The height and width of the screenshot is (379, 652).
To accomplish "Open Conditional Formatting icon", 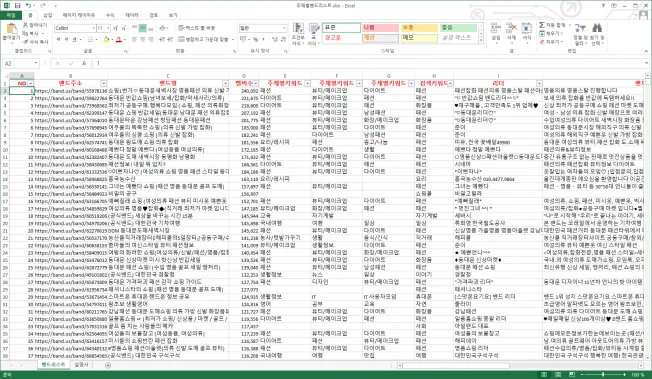I will 298,28.
